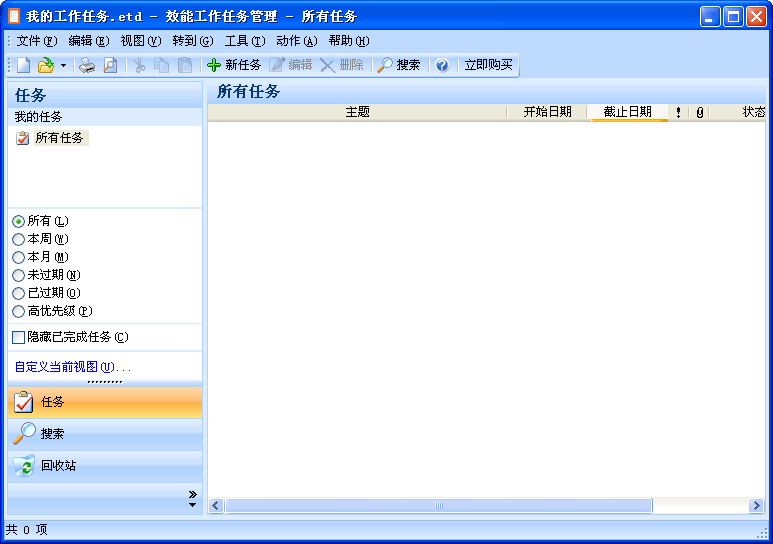
Task: Click the 立即购买 buy now button
Action: click(x=488, y=65)
